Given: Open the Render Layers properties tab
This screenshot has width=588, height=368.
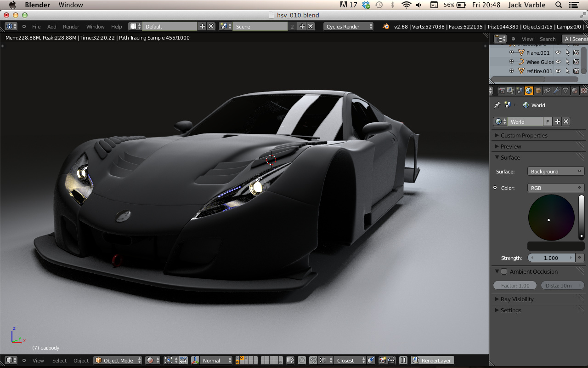Looking at the screenshot, I should click(x=510, y=91).
